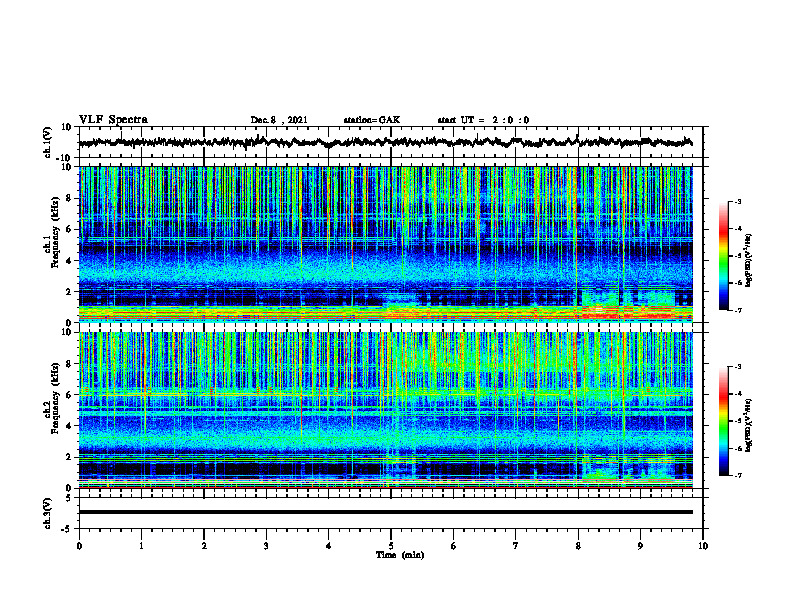792x612 pixels.
Task: Click the "Dec. 8, 2021" date label
Action: (279, 120)
